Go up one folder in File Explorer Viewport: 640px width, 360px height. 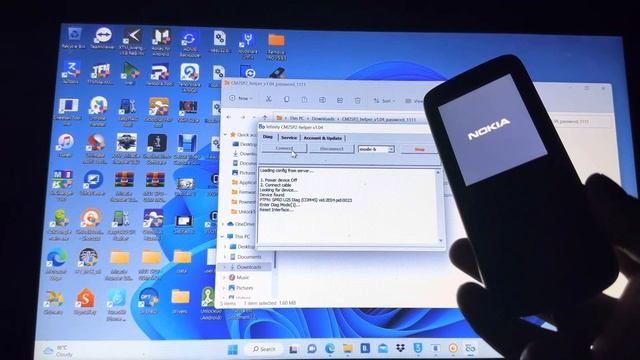tap(265, 118)
